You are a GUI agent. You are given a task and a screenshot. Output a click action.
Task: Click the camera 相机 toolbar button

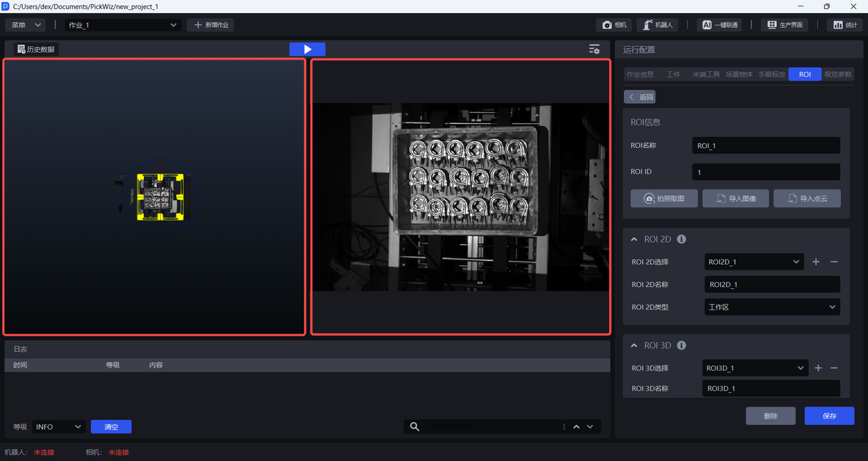pyautogui.click(x=614, y=25)
